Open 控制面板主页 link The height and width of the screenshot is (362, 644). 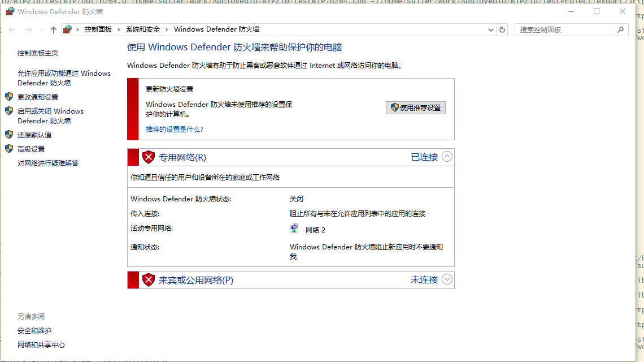tap(38, 53)
